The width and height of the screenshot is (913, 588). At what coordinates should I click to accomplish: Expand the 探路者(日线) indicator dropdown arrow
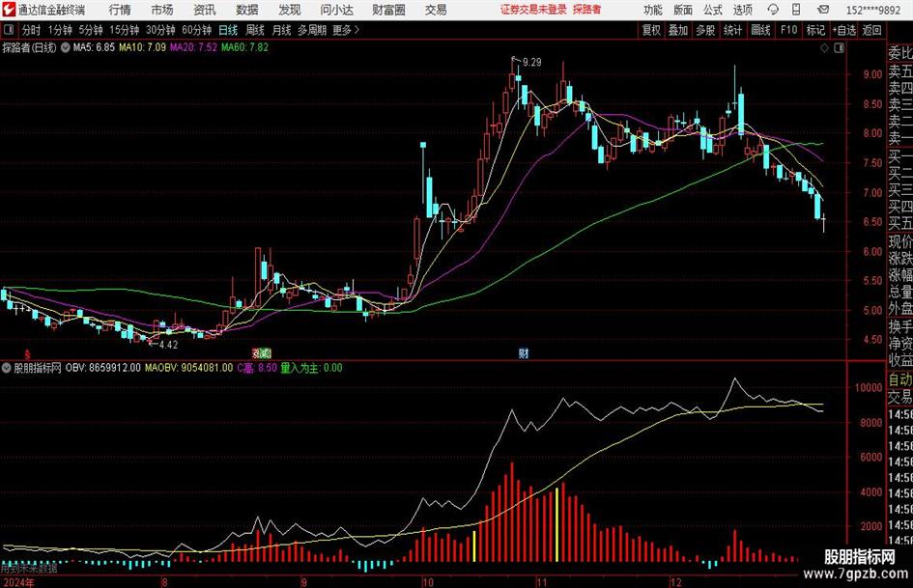pyautogui.click(x=66, y=47)
